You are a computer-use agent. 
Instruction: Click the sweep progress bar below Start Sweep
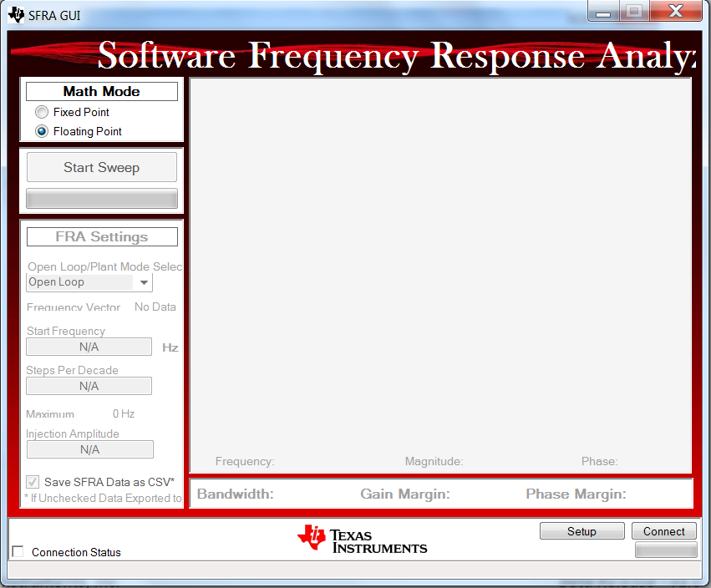click(x=101, y=198)
